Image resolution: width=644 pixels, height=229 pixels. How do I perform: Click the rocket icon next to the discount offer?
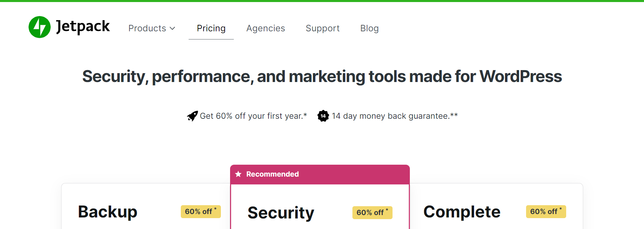click(x=192, y=116)
